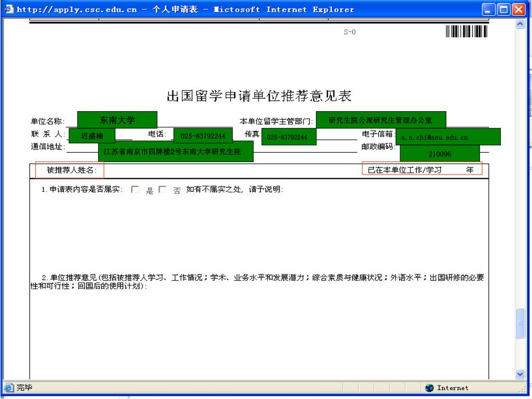Click the 本单位留学主管部门 label
Screen dimensions: 532x399
276,121
